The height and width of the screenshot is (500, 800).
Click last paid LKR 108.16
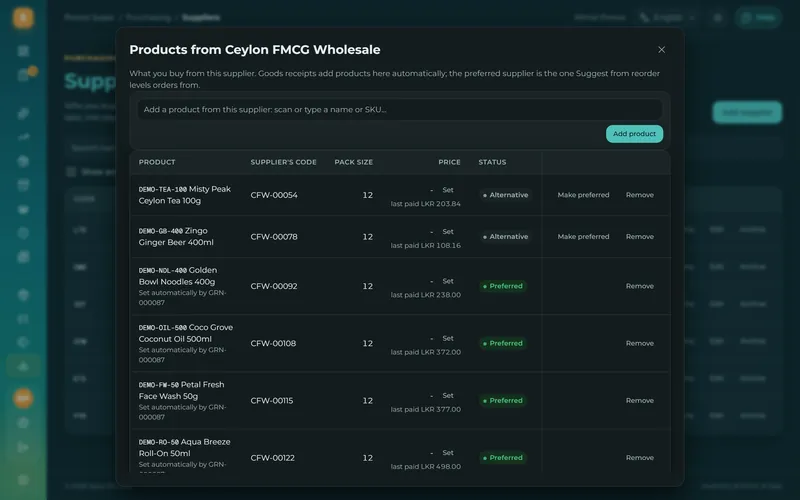coord(426,245)
